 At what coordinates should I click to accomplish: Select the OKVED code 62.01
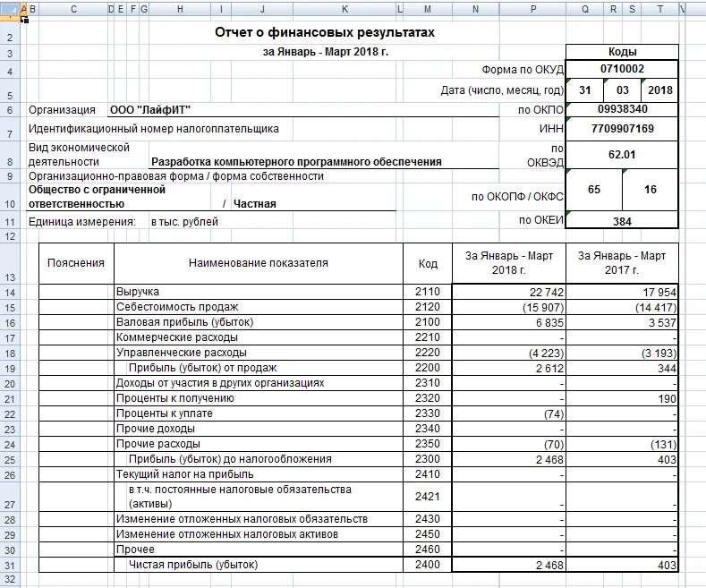[x=622, y=155]
